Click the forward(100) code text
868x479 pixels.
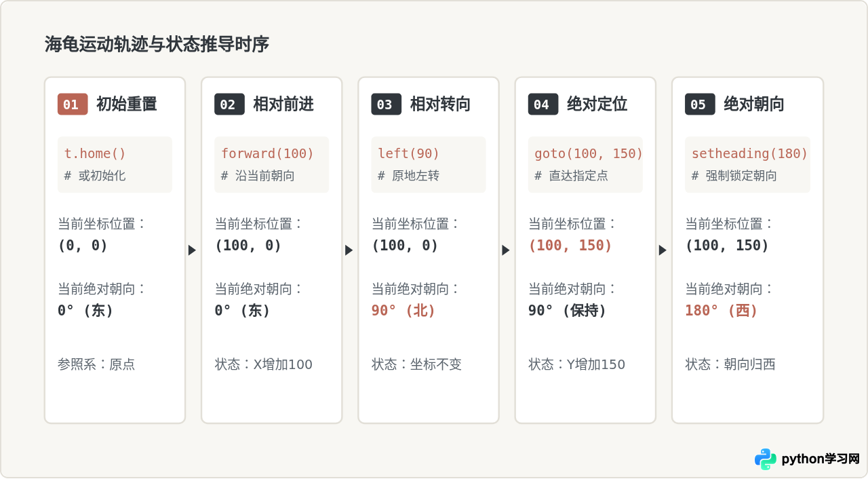[268, 153]
